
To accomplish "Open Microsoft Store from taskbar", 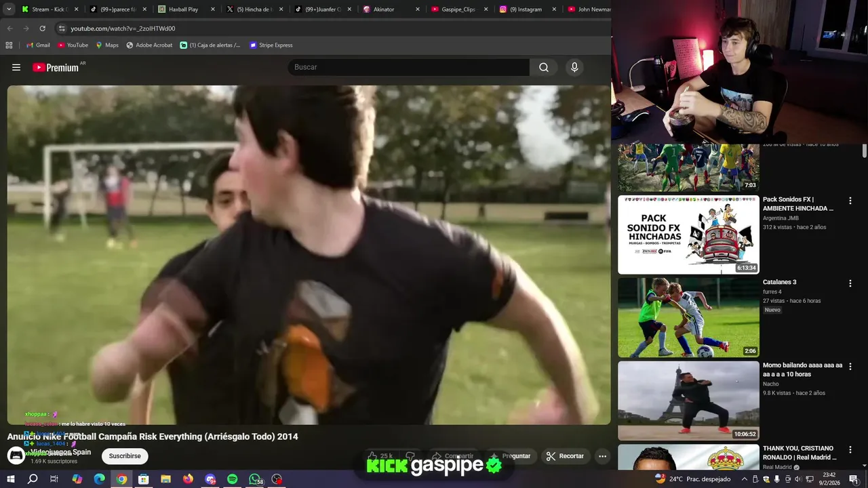I will (143, 479).
